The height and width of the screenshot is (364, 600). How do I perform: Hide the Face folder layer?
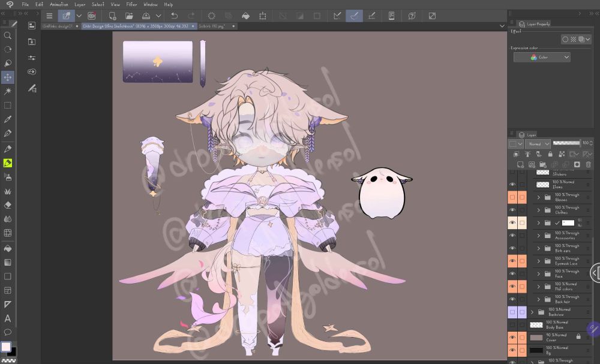[512, 273]
